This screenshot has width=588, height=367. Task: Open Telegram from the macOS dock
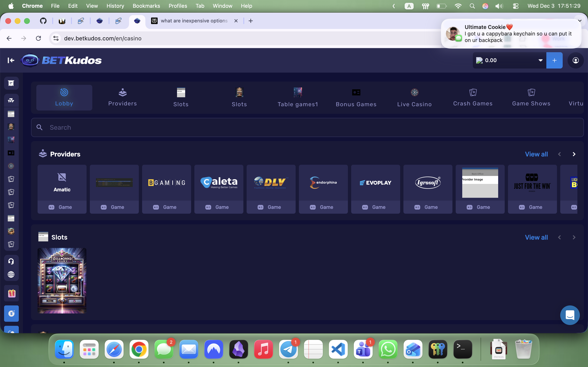(x=288, y=349)
